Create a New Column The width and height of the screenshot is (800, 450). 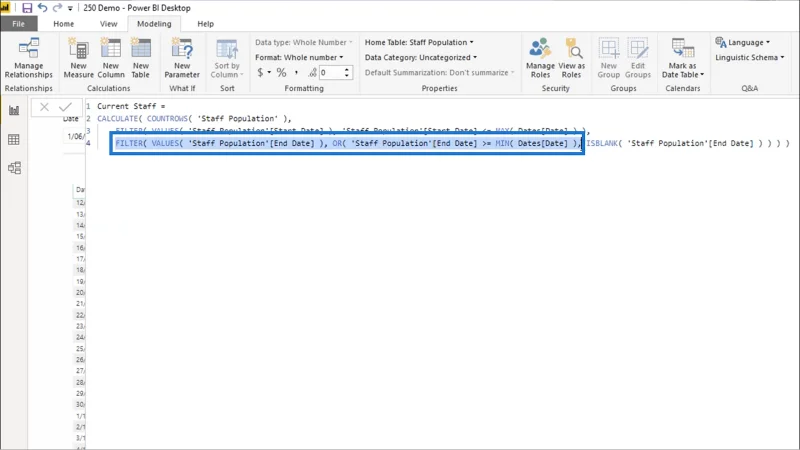(x=111, y=58)
